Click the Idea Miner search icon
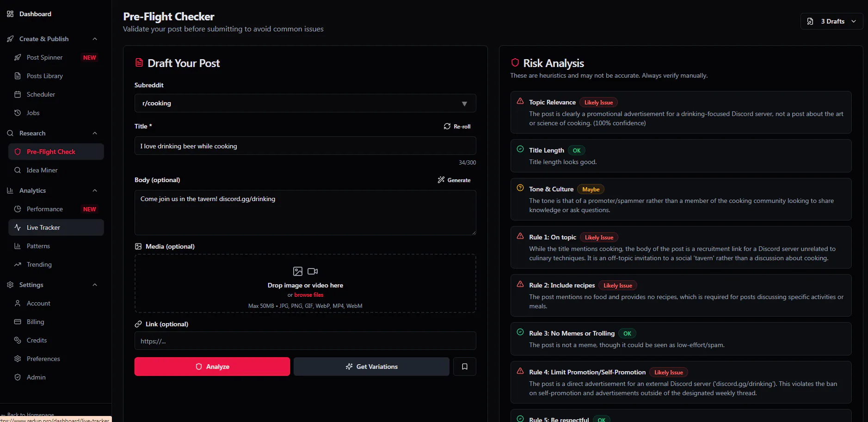This screenshot has height=422, width=868. click(18, 170)
